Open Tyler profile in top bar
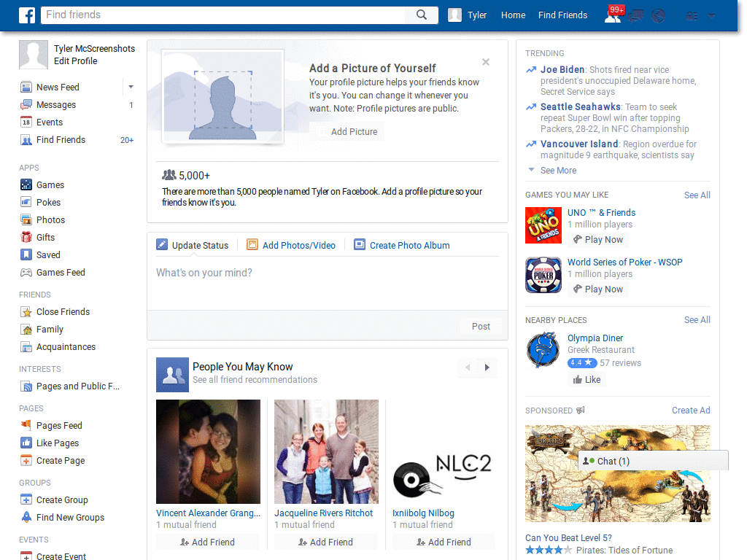 (x=468, y=15)
